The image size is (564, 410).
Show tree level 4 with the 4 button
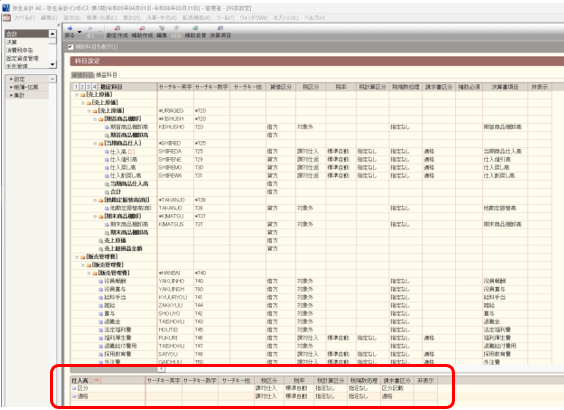(95, 87)
